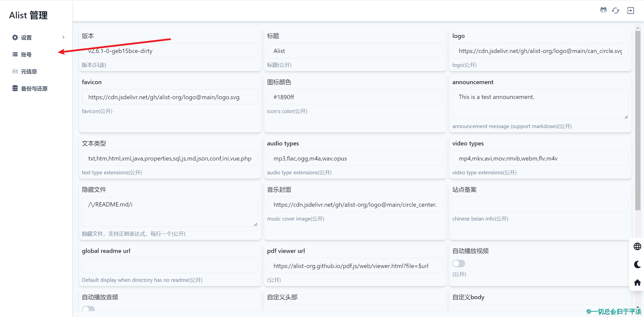Enable dark mode with the moon icon
The width and height of the screenshot is (644, 317).
pos(637,264)
